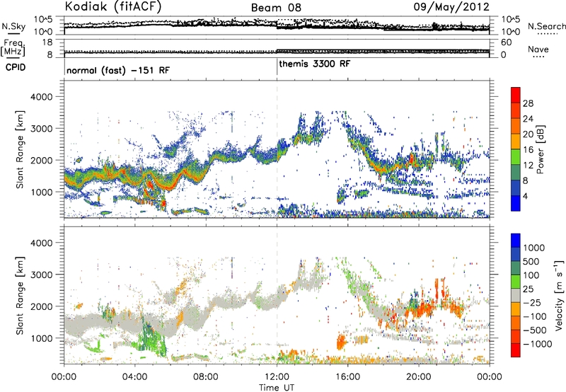Click the "-25" label on Velocity color bar

click(x=532, y=302)
